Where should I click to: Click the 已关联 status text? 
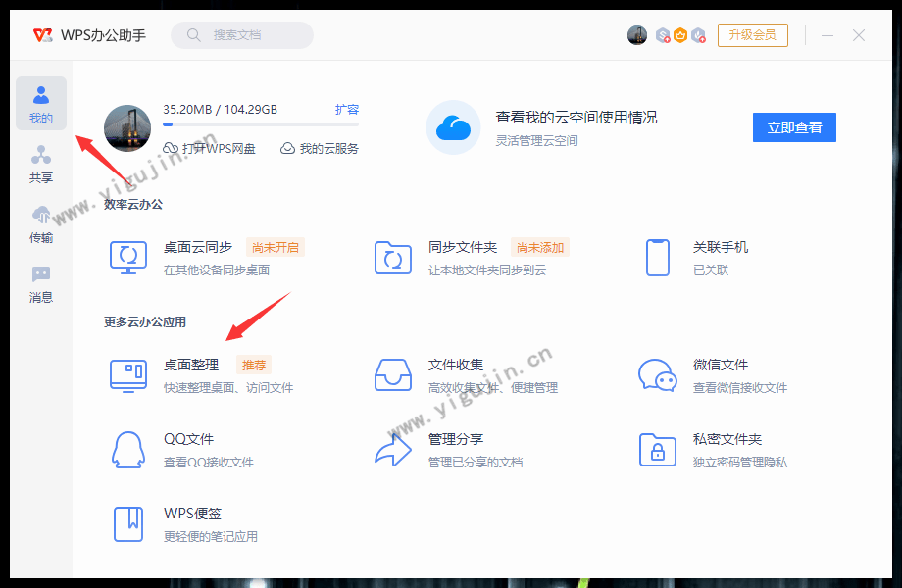(x=711, y=270)
